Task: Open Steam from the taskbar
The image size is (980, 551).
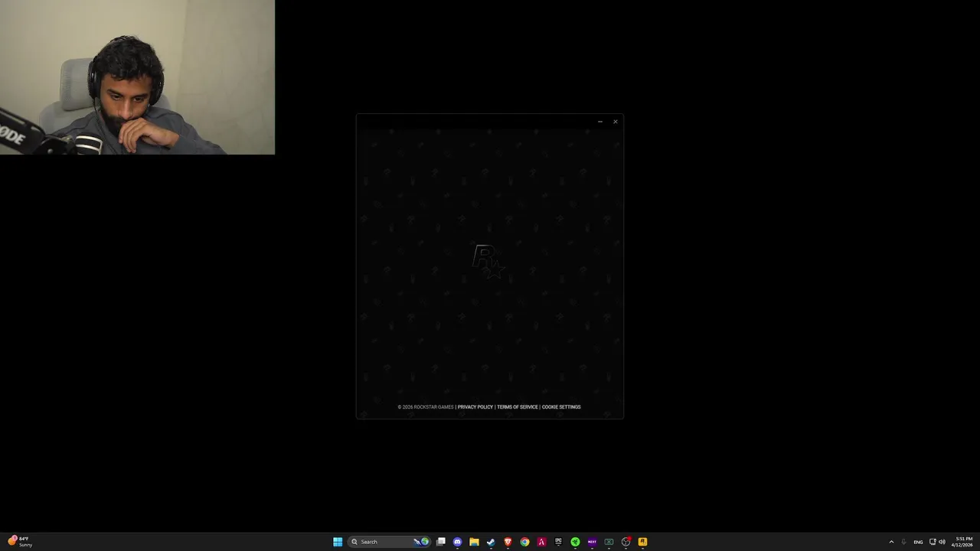Action: (491, 542)
